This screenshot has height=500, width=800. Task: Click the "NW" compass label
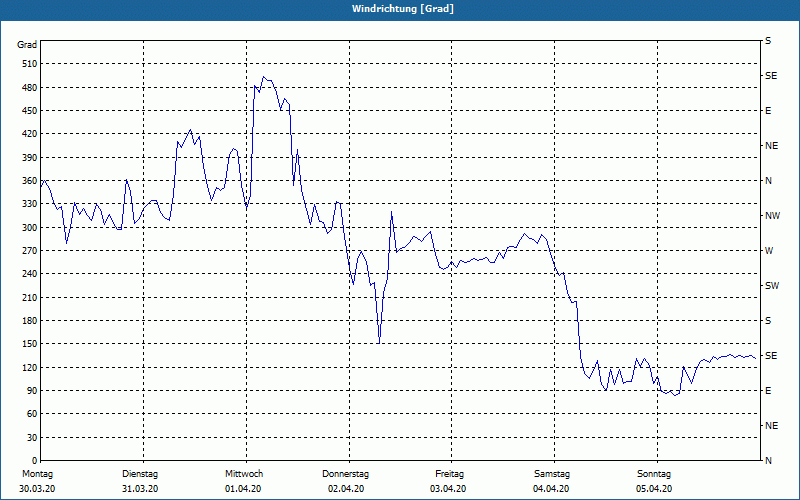[x=772, y=216]
